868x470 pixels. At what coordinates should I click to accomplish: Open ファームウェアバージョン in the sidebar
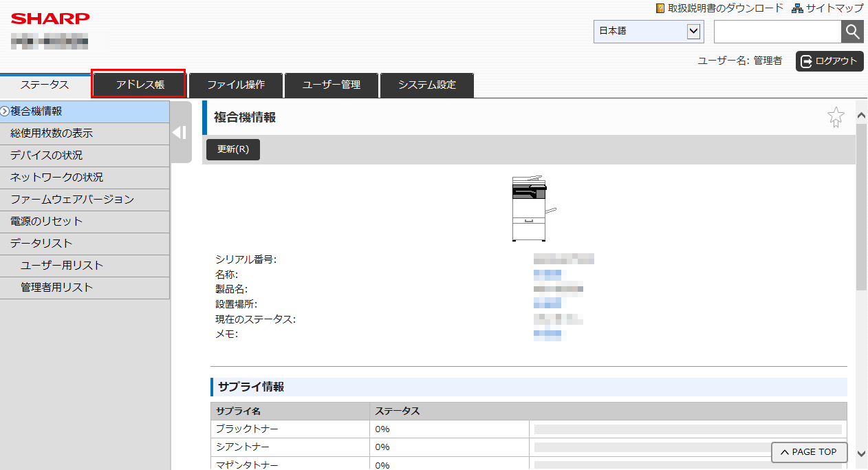point(85,200)
